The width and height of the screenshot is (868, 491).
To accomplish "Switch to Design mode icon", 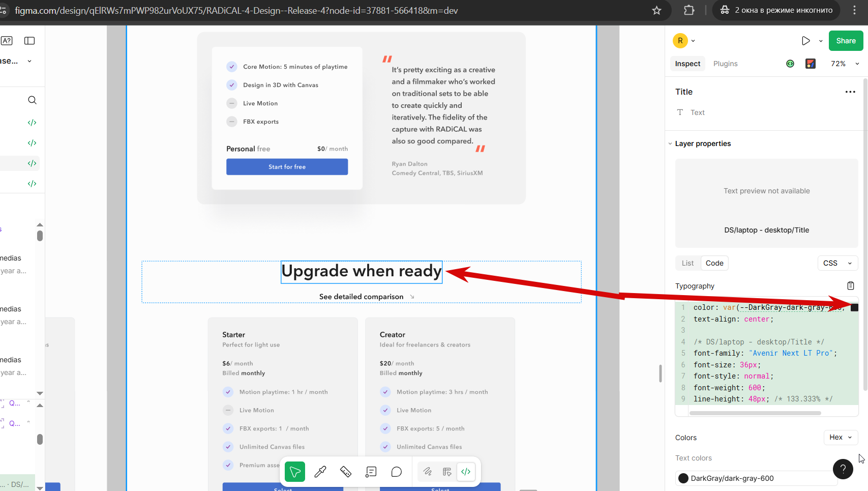I will (x=447, y=472).
